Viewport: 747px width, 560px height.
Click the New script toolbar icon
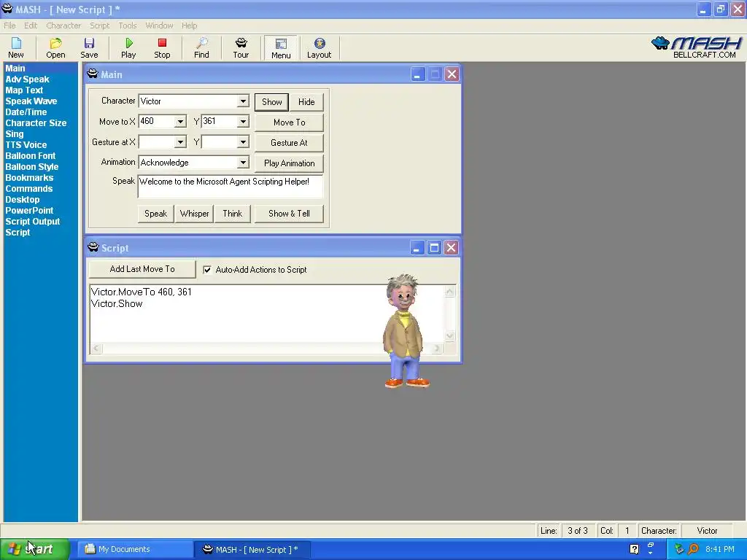tap(16, 47)
